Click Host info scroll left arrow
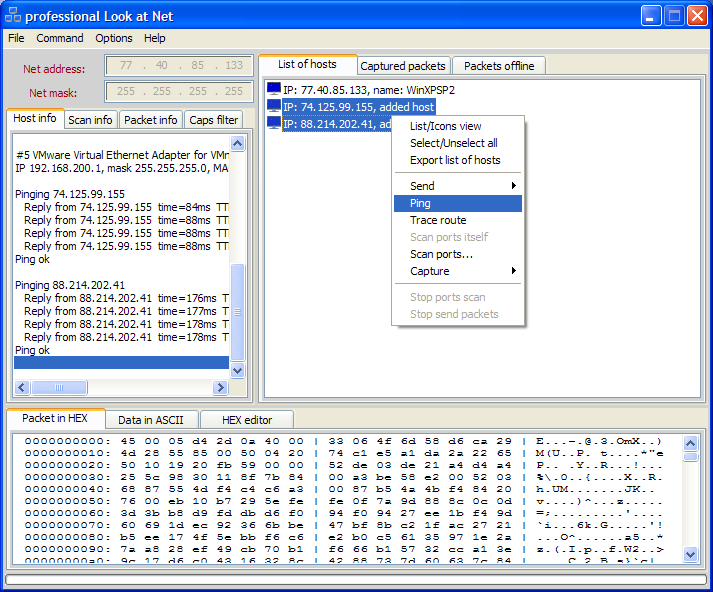Viewport: 713px width, 592px height. point(22,387)
